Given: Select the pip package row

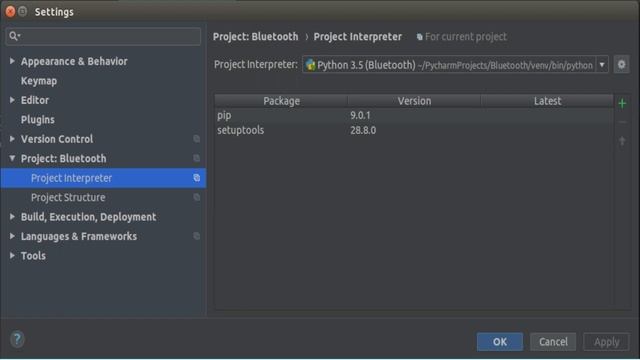Looking at the screenshot, I should [x=414, y=116].
